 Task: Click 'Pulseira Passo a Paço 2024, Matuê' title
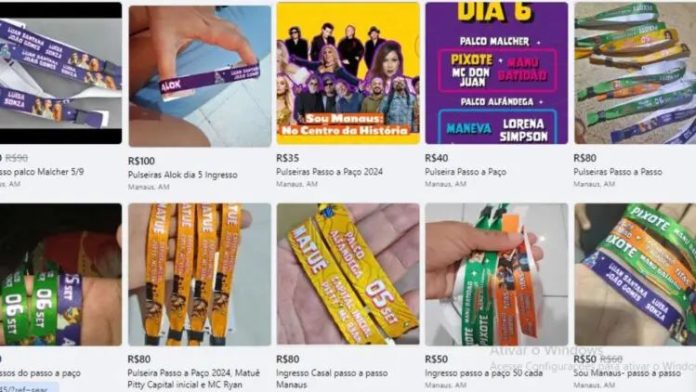pyautogui.click(x=194, y=379)
